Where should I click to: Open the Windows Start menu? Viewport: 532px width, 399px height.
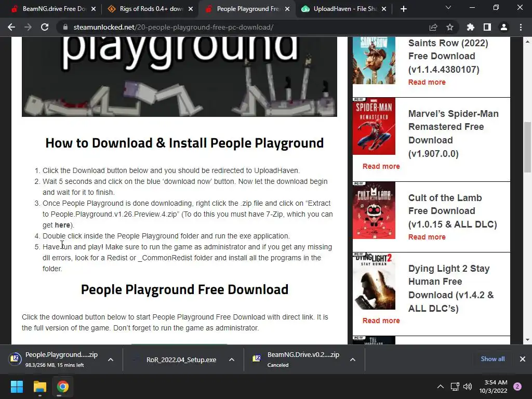[x=17, y=387]
